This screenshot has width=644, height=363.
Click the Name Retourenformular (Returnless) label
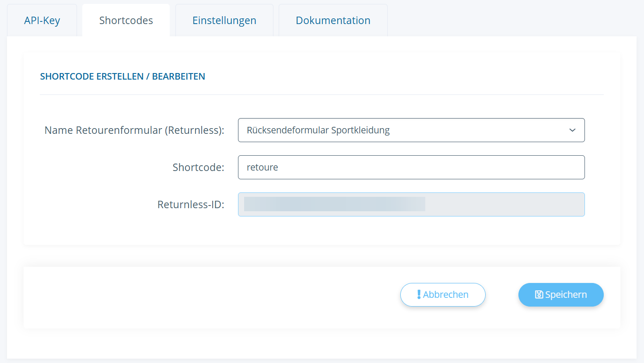[134, 130]
